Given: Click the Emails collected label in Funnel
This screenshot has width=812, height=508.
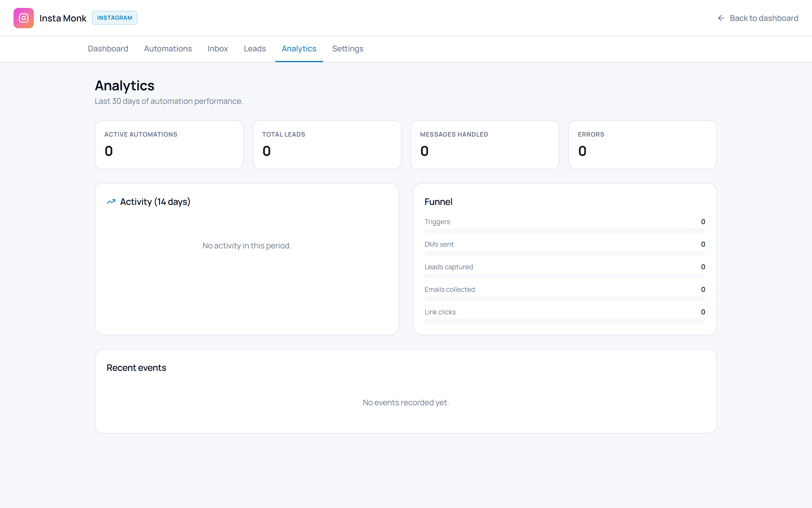Looking at the screenshot, I should tap(450, 289).
